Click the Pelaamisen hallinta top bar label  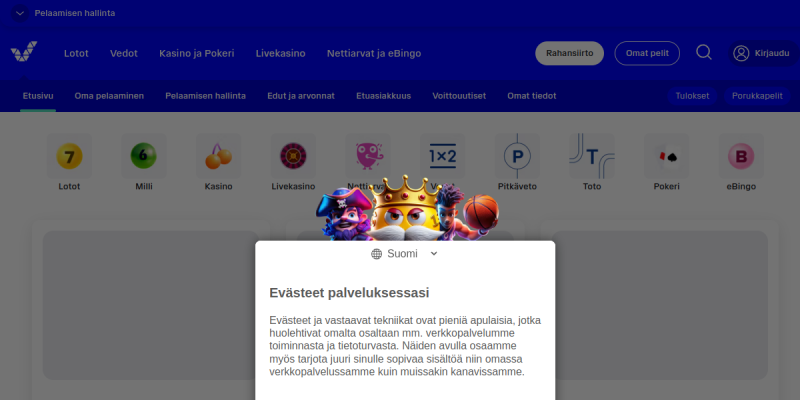pos(75,13)
